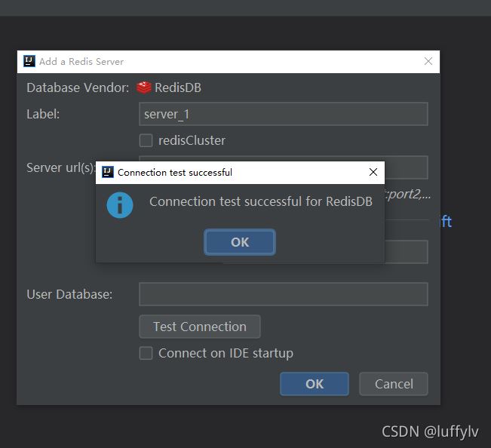491x448 pixels.
Task: Click the Label field containing server_1
Action: pyautogui.click(x=284, y=114)
